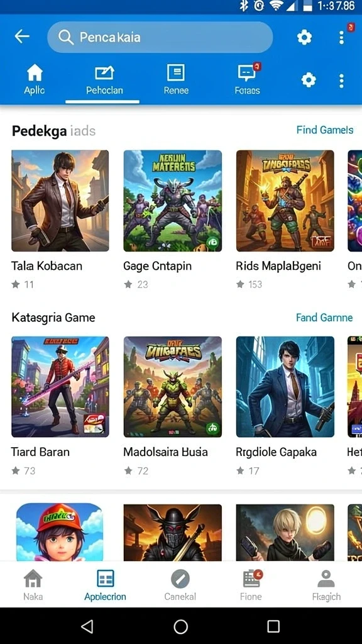The image size is (362, 644).
Task: Select the Apllo home tab
Action: coord(35,80)
